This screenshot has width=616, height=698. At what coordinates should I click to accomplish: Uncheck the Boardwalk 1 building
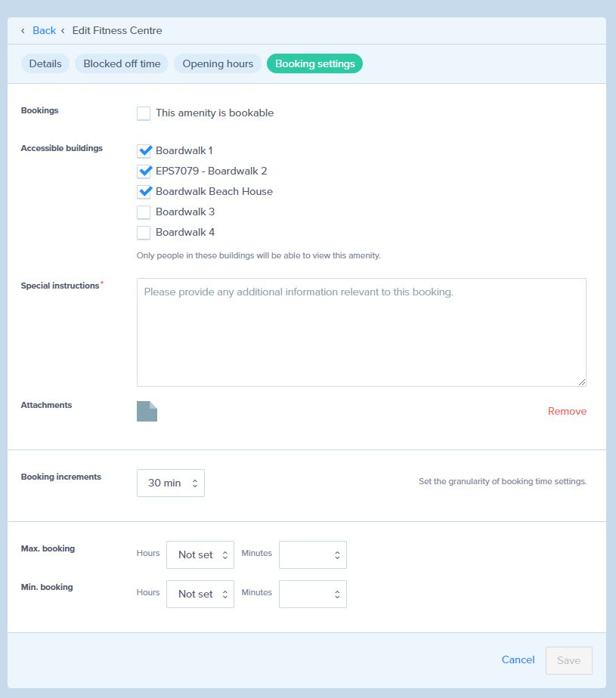144,151
